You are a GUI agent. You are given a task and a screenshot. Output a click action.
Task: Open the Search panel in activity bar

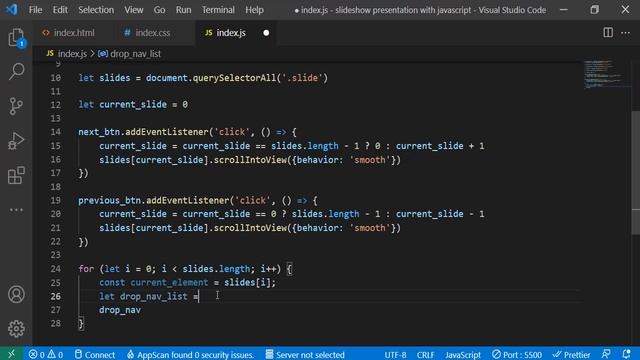tap(16, 71)
